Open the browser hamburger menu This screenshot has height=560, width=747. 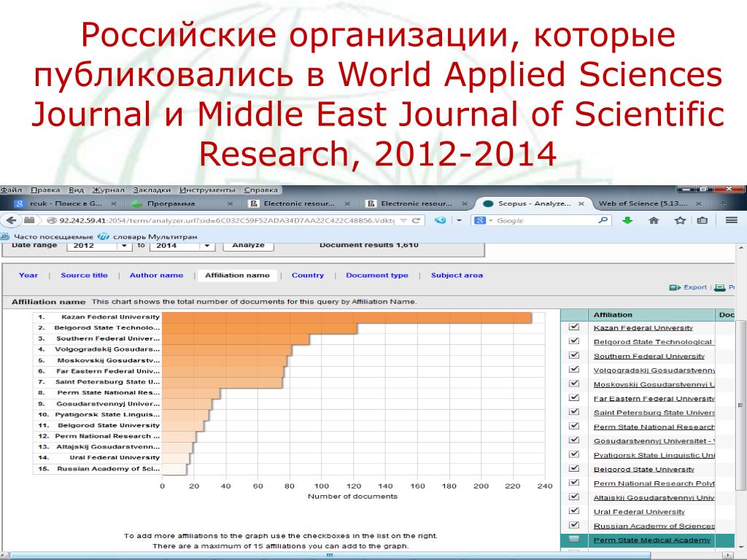(731, 220)
